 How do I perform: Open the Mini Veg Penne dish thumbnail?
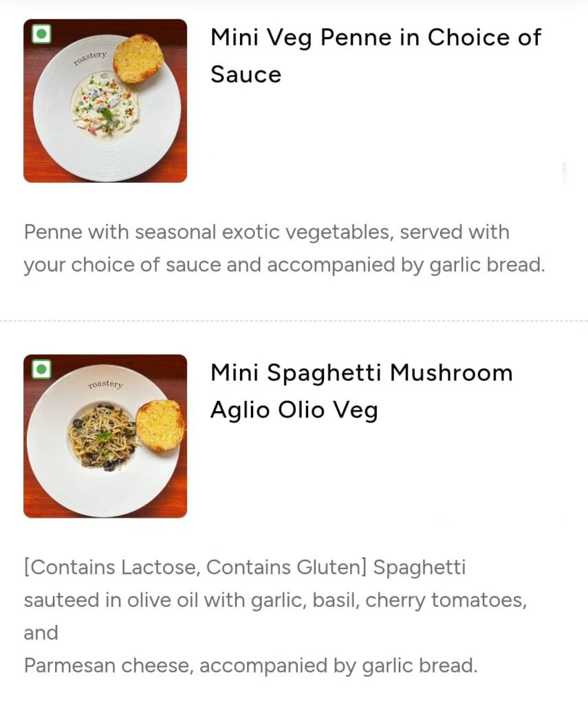[x=105, y=101]
